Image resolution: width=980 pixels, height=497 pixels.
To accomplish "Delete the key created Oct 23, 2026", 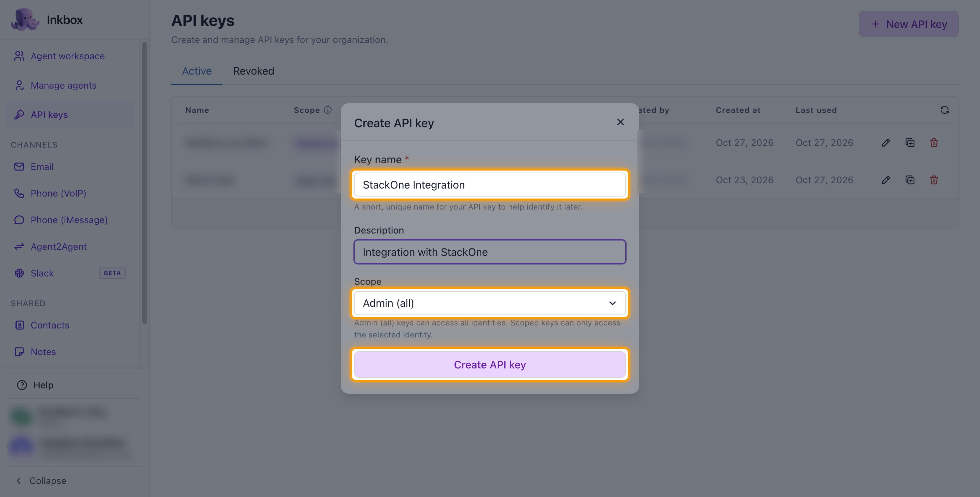I will pos(934,180).
